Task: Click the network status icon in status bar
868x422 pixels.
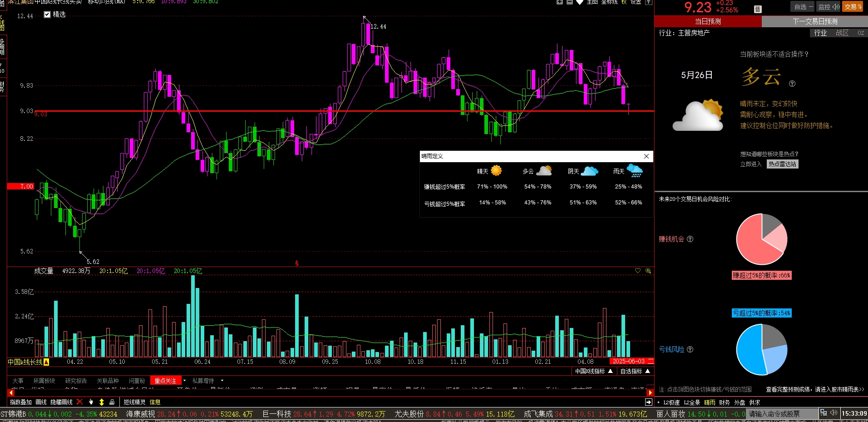Action: coord(824,413)
